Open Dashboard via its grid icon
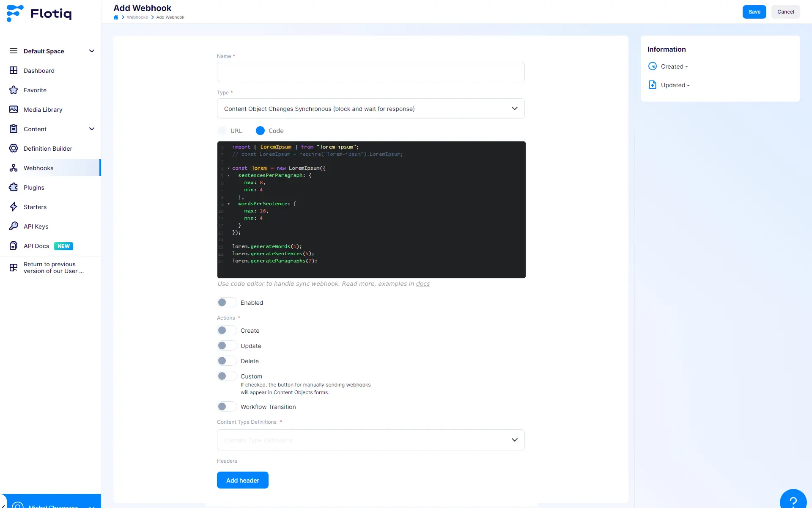812x508 pixels. (x=14, y=71)
